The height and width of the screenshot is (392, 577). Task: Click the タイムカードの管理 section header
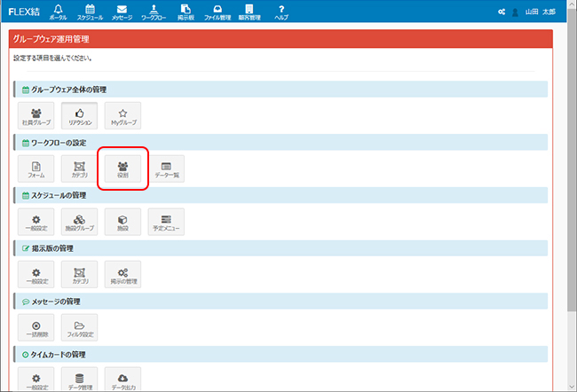pos(281,354)
